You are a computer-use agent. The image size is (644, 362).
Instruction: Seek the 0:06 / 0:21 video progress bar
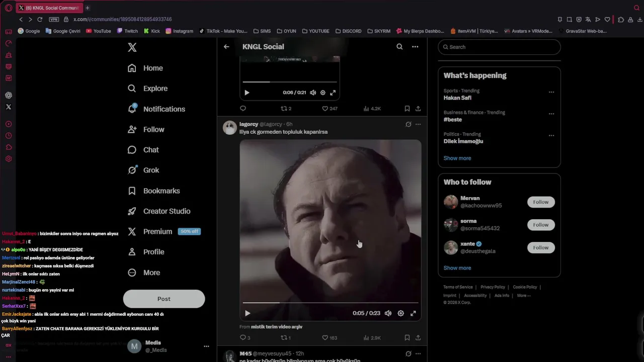pos(290,82)
